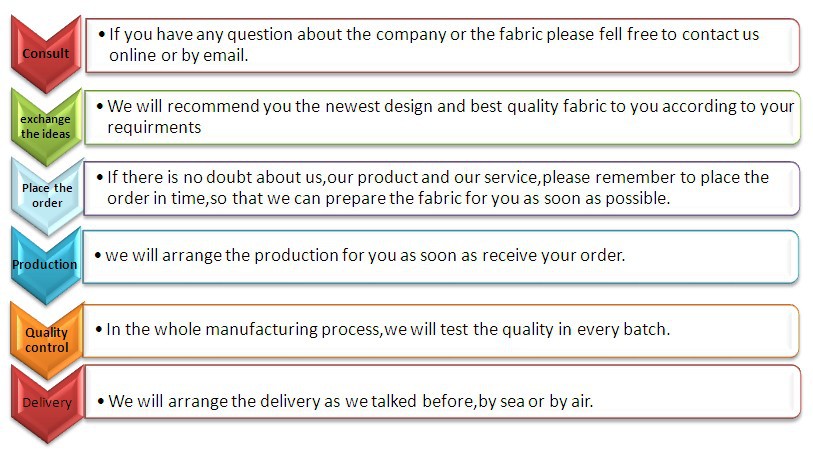Select the green exchange the ideas chevron
This screenshot has height=449, width=813.
(x=46, y=127)
